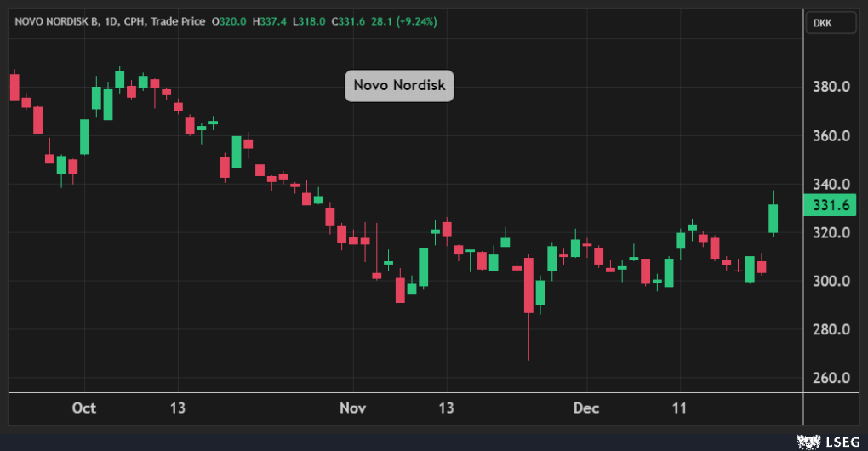Open the DKK currency selector
The height and width of the screenshot is (451, 868).
831,23
